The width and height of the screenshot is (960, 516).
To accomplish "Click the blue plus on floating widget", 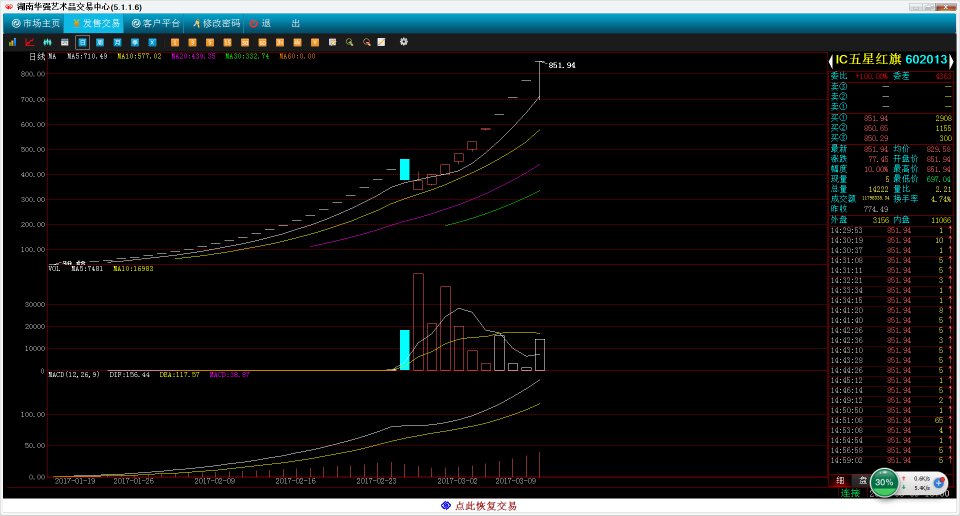I will [939, 483].
